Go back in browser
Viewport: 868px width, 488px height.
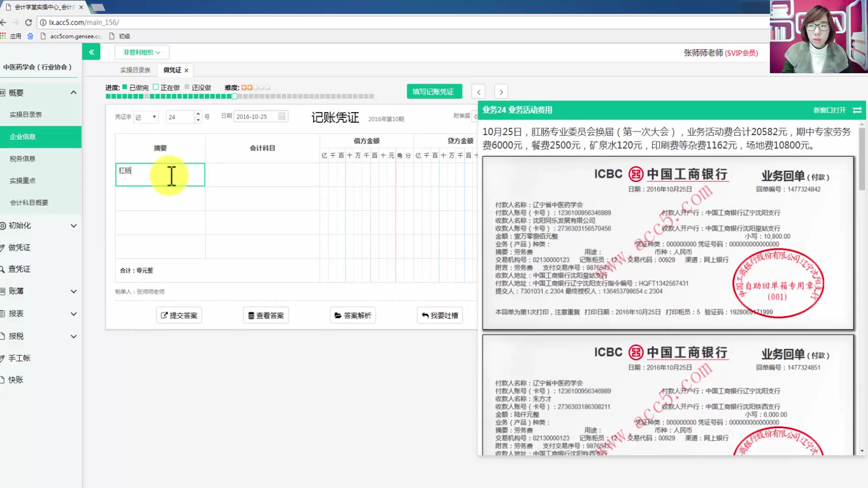(4, 22)
